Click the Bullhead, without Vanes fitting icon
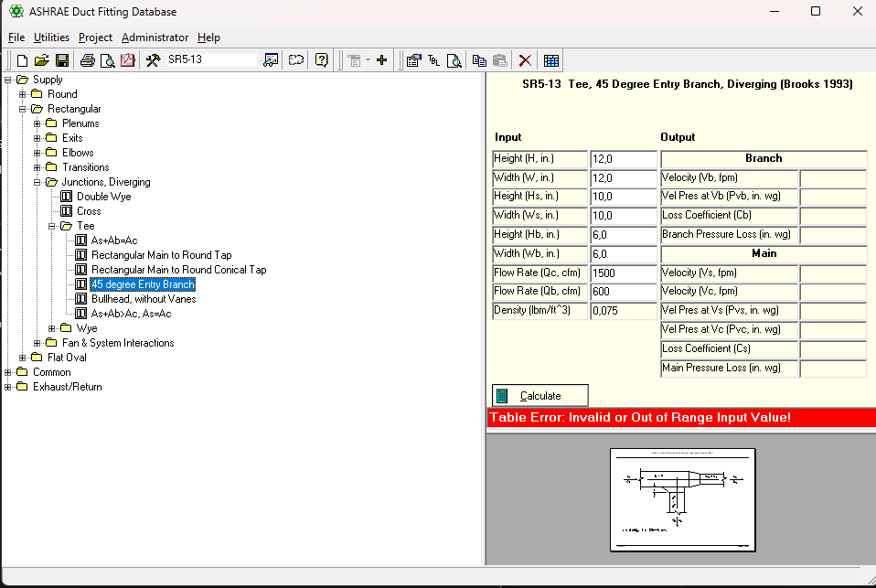 point(80,299)
